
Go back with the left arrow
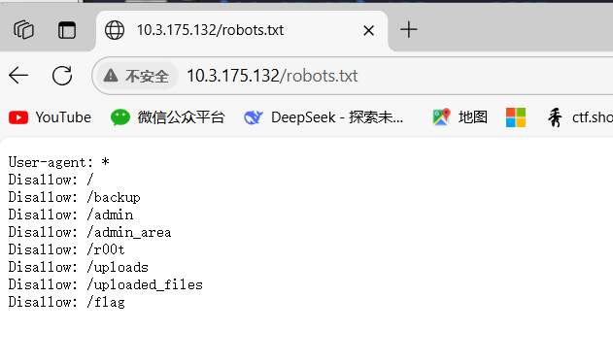[18, 76]
